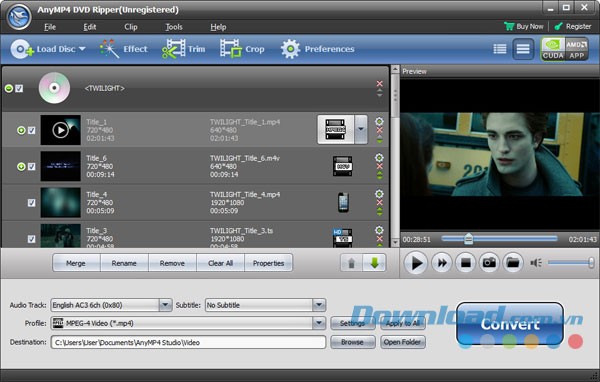This screenshot has height=382, width=600.
Task: Open the Audio Track dropdown
Action: point(165,305)
